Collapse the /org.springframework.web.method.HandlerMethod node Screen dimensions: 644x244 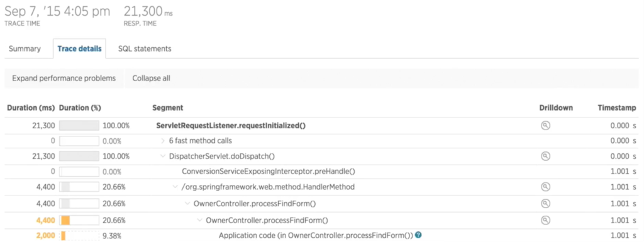175,187
